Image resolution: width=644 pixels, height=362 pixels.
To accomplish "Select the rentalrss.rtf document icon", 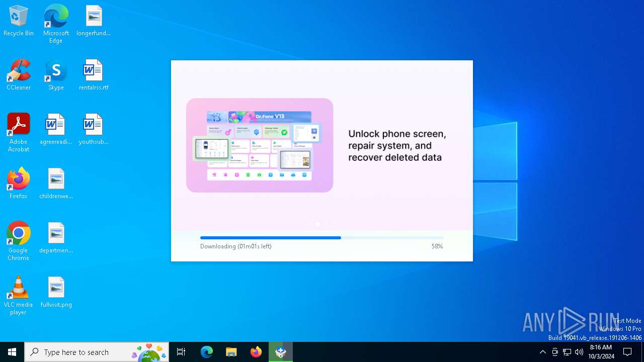I will (x=94, y=75).
